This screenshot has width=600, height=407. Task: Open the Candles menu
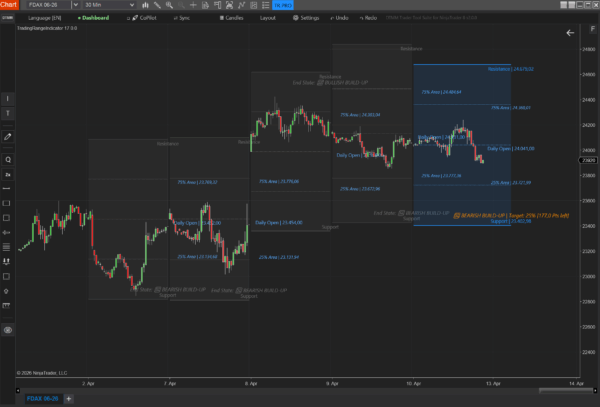click(232, 18)
